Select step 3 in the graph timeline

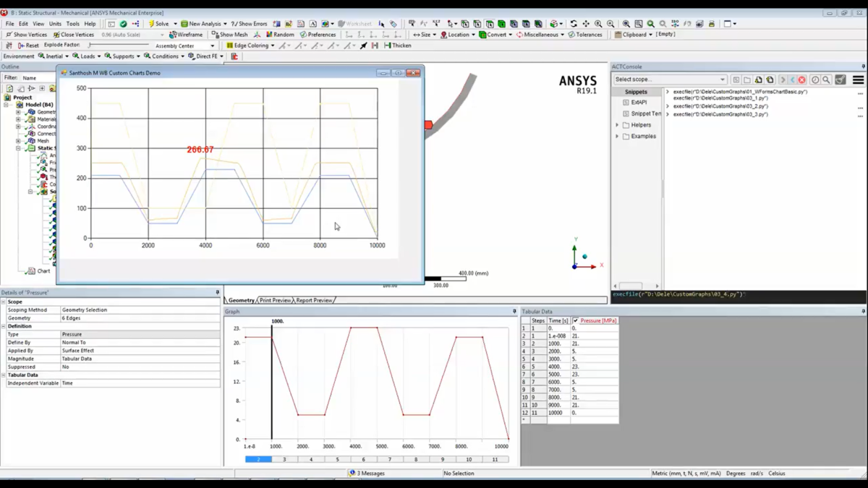click(x=284, y=459)
